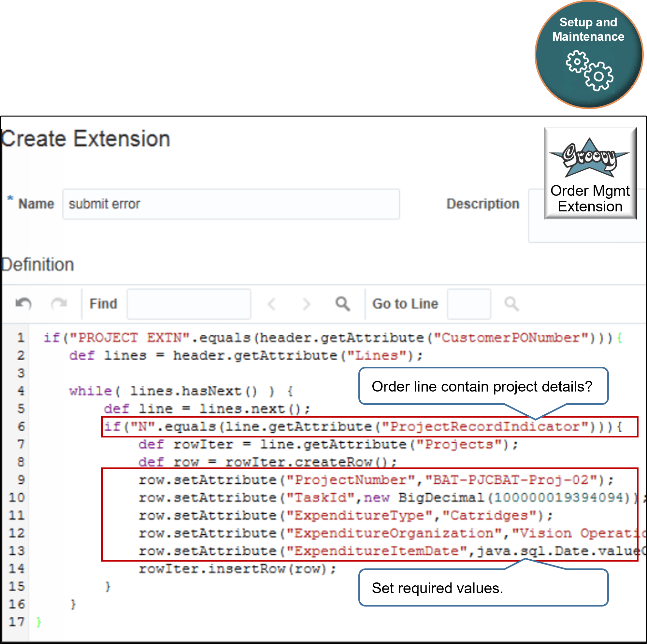Click the Groovy star logo
647x644 pixels.
click(x=589, y=157)
